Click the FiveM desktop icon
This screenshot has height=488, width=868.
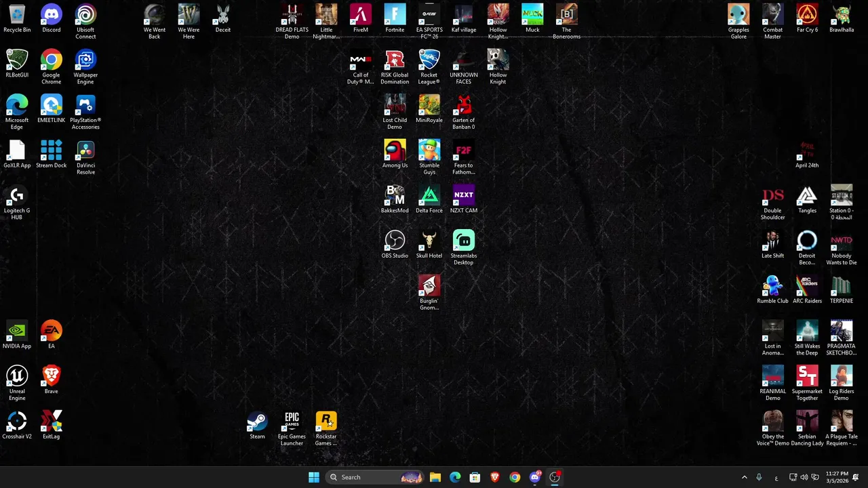tap(361, 19)
